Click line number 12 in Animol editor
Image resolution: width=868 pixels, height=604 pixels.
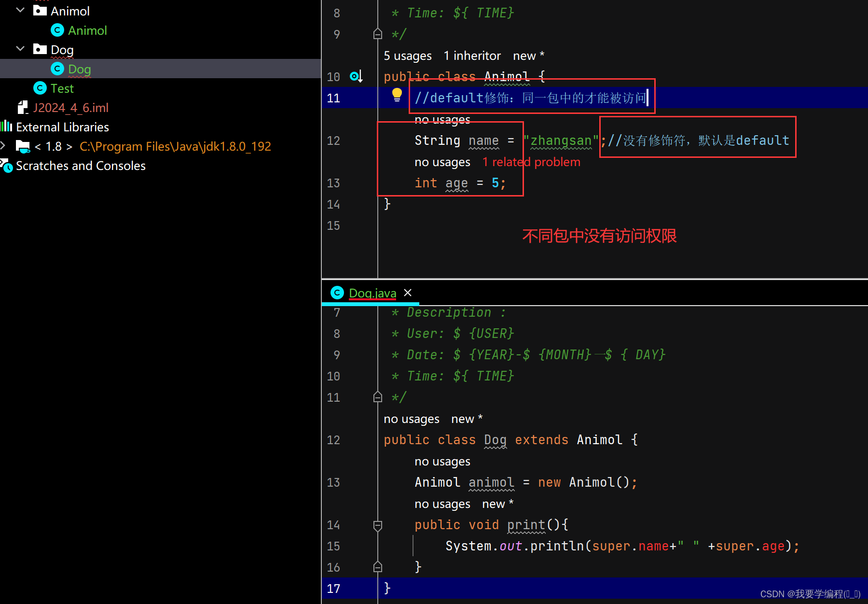(333, 140)
